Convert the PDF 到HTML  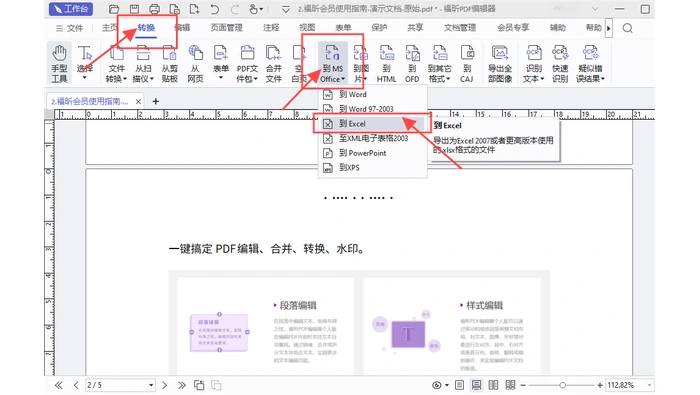pyautogui.click(x=386, y=63)
